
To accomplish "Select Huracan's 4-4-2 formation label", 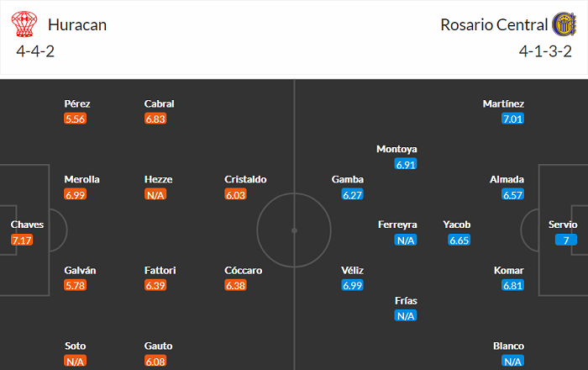I will 36,50.
